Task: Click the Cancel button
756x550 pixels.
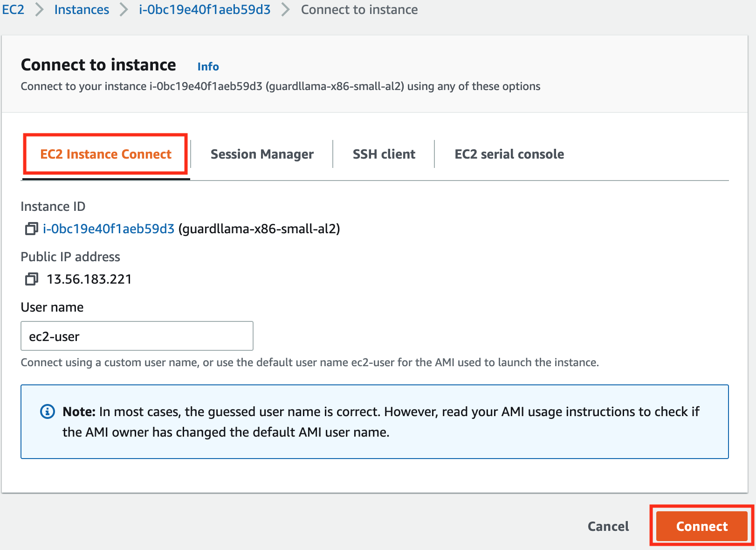Action: coord(607,526)
